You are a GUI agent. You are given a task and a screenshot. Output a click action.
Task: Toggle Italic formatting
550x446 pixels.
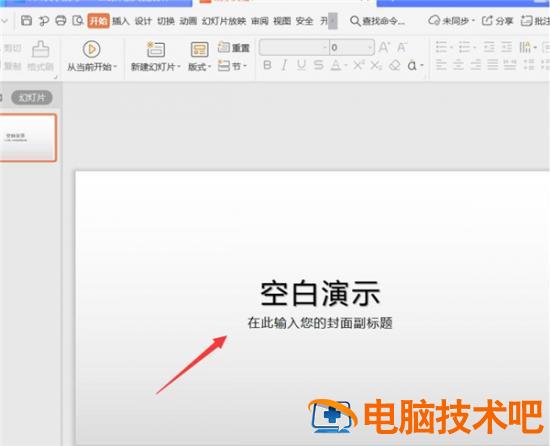click(x=284, y=65)
